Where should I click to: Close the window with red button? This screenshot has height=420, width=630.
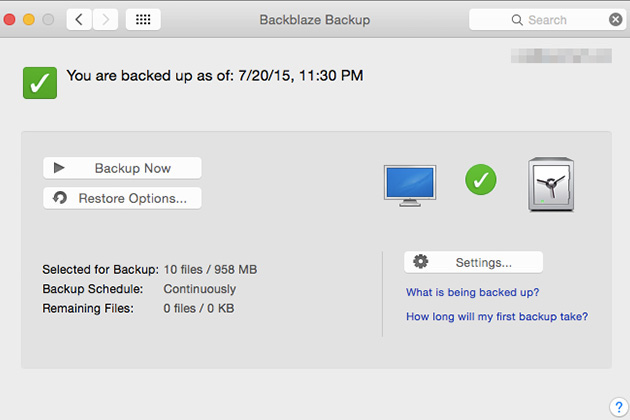[9, 19]
